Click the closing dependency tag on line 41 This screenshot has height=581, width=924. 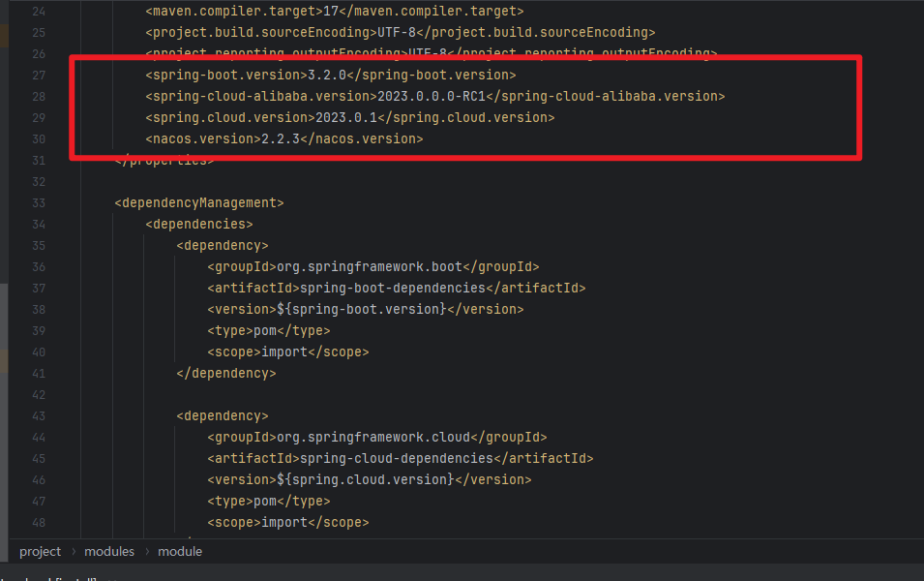pos(226,374)
